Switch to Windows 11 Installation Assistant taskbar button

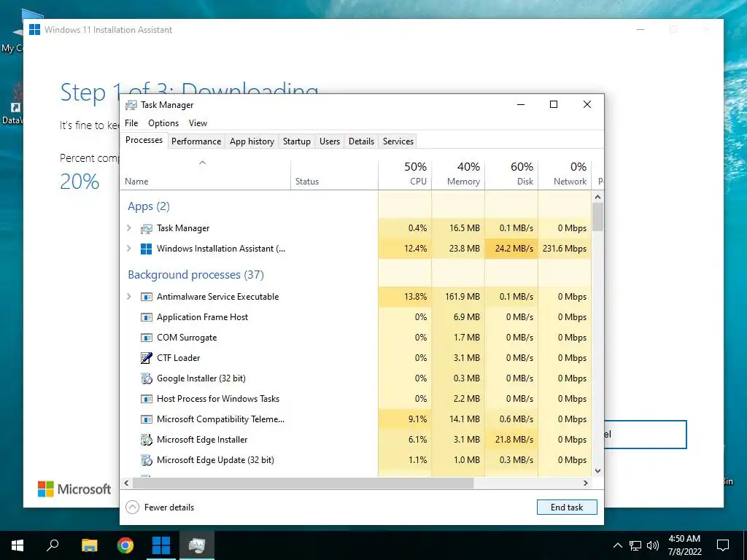point(161,545)
